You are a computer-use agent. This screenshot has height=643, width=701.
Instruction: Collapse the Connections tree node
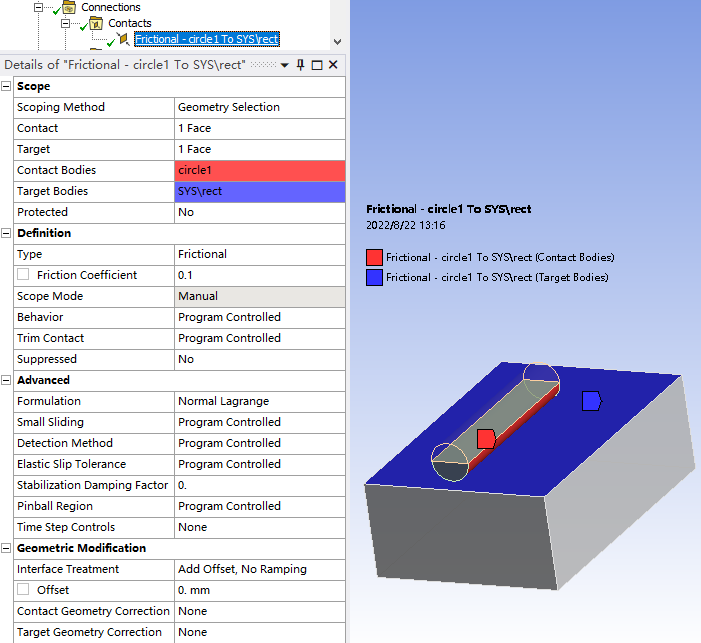pyautogui.click(x=39, y=7)
